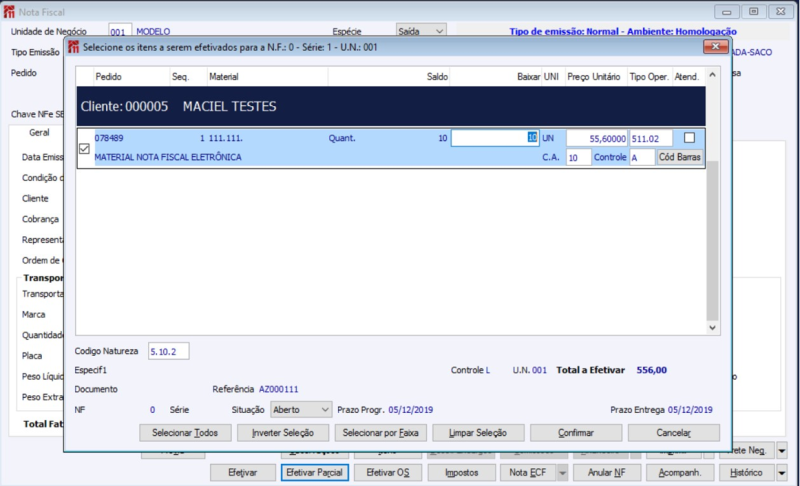Click the dialog's red application icon
This screenshot has width=800, height=486.
point(73,47)
